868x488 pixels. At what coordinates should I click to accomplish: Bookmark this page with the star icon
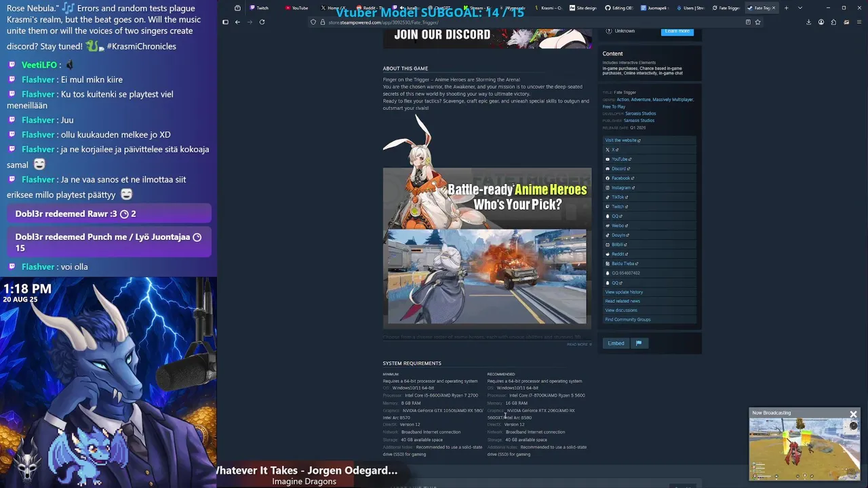(x=757, y=22)
